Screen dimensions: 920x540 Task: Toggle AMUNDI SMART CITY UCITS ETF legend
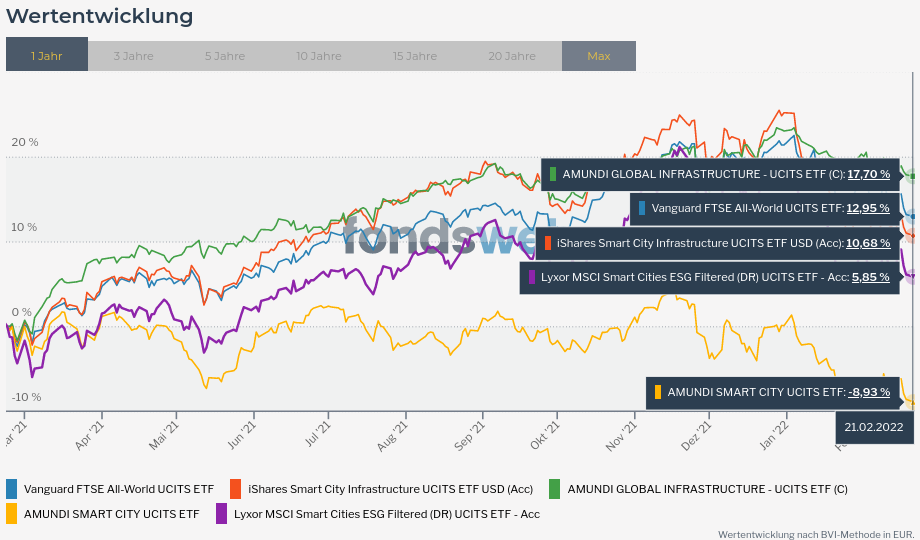[112, 514]
